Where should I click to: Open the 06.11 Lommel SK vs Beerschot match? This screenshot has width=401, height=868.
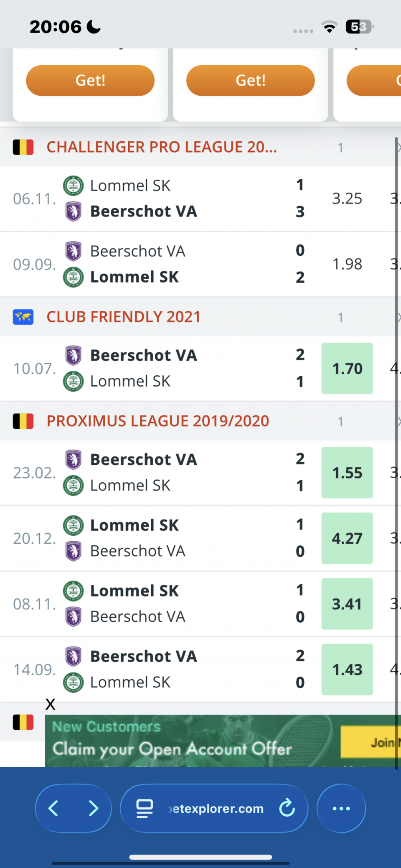click(x=167, y=199)
